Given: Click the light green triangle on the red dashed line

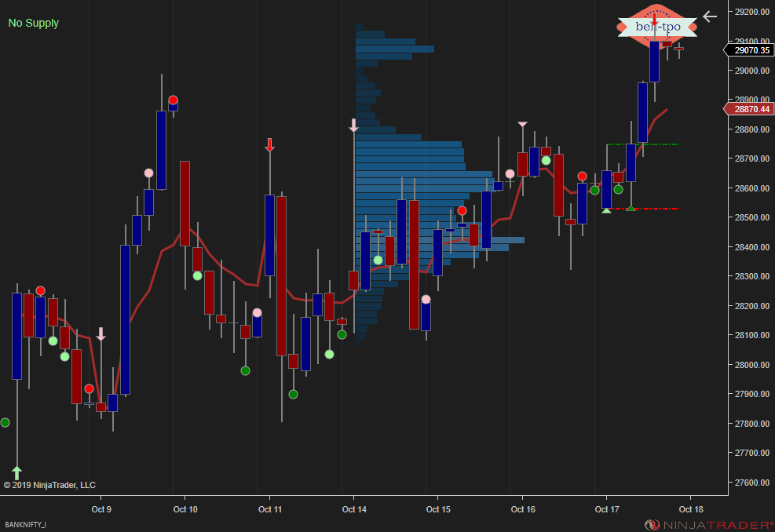Looking at the screenshot, I should click(x=606, y=210).
